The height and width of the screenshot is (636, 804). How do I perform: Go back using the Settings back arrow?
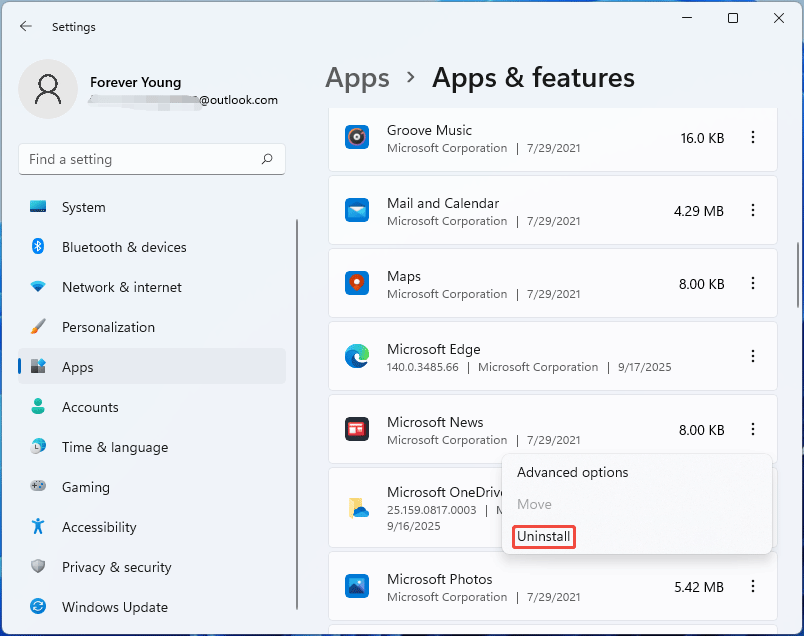pyautogui.click(x=26, y=27)
